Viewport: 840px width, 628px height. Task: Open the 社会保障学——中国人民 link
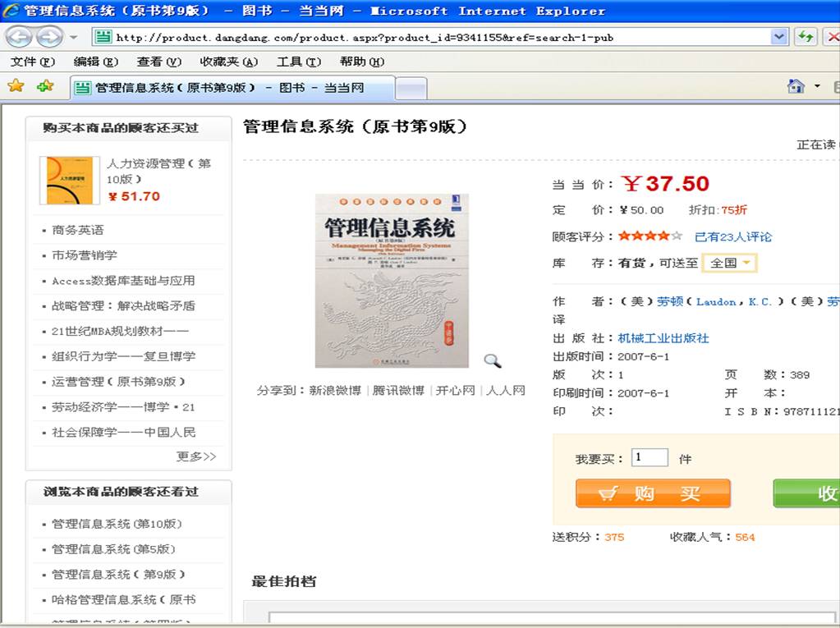click(x=123, y=433)
